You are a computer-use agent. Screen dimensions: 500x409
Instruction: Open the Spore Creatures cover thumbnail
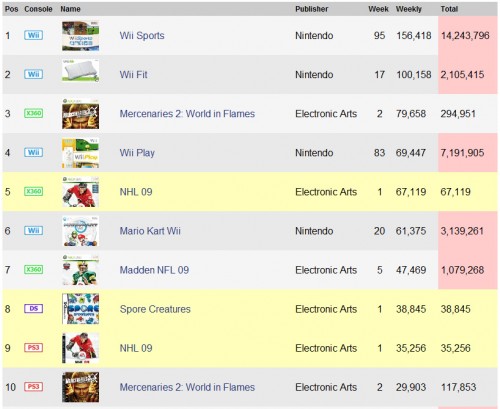81,309
